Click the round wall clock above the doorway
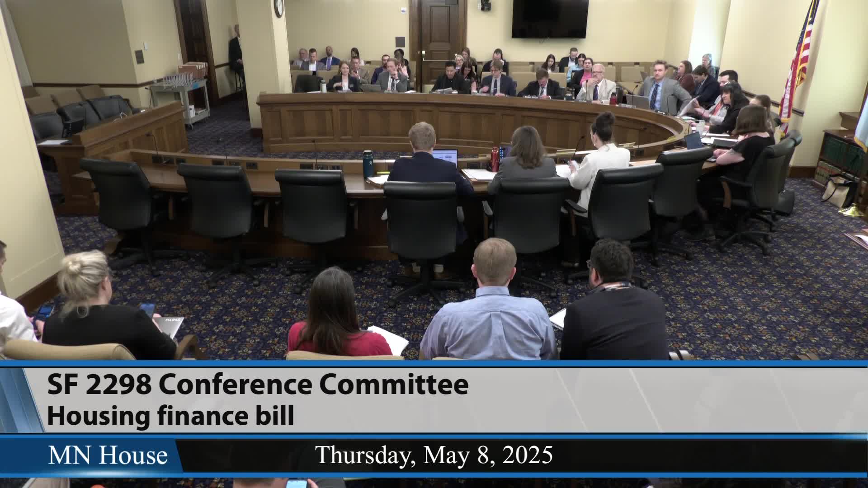 click(278, 7)
